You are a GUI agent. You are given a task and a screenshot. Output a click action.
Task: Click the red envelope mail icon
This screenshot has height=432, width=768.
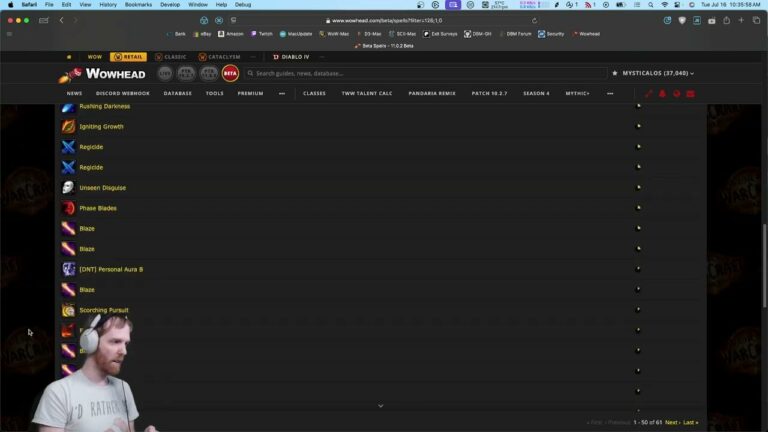tap(690, 94)
